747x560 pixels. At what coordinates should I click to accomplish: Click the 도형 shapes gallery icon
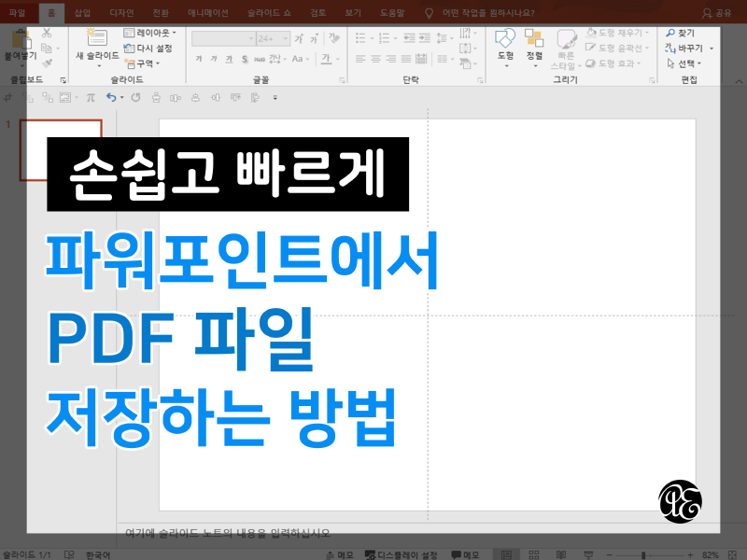505,38
